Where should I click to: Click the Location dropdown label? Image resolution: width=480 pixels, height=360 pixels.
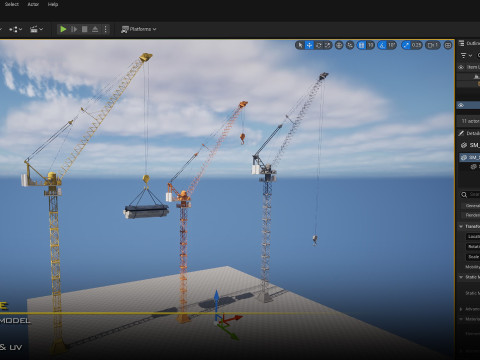point(473,236)
